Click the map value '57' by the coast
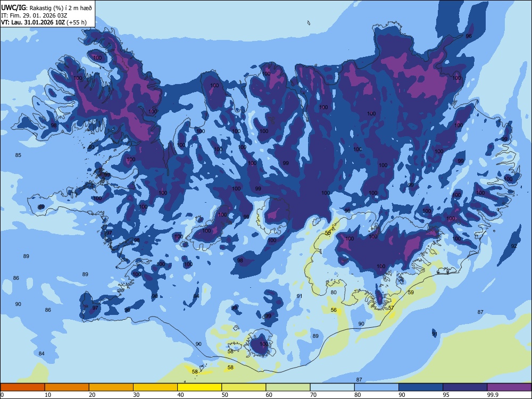 pyautogui.click(x=391, y=307)
